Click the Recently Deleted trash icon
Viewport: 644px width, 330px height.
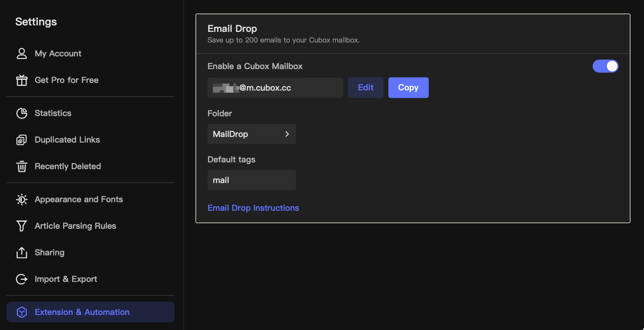pos(22,166)
